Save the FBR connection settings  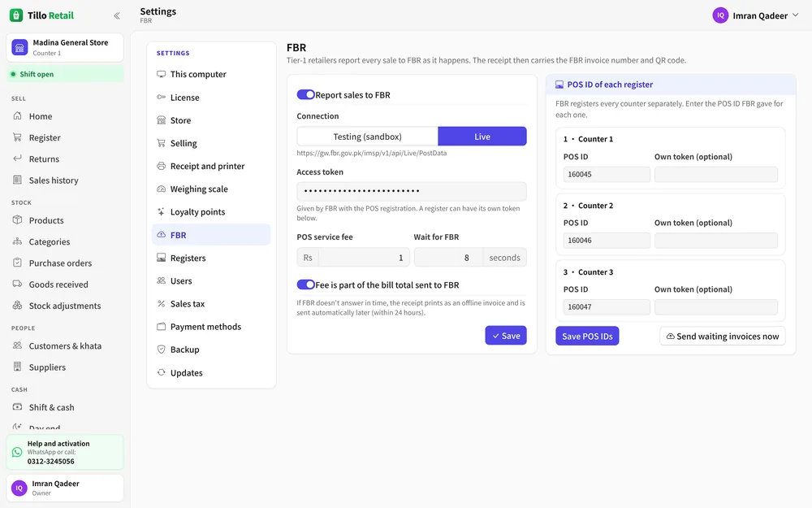pyautogui.click(x=506, y=336)
